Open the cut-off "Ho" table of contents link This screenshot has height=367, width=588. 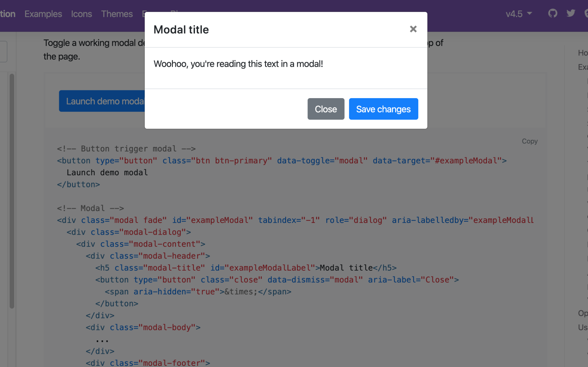tap(583, 53)
